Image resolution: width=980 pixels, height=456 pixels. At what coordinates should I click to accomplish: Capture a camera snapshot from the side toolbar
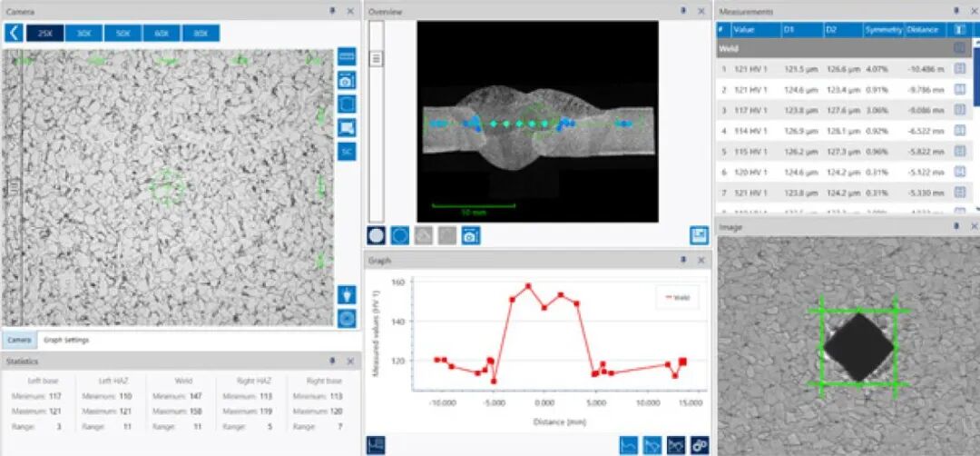[x=347, y=80]
